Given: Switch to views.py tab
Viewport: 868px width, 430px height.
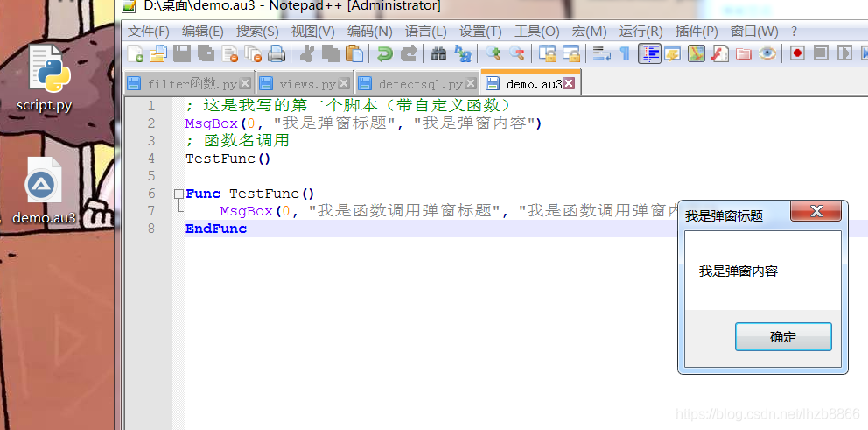Looking at the screenshot, I should point(304,84).
